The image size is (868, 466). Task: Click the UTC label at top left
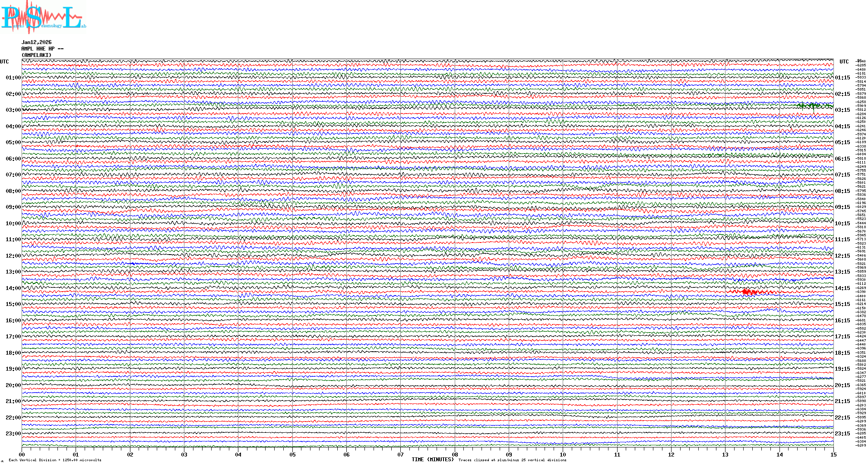[4, 62]
